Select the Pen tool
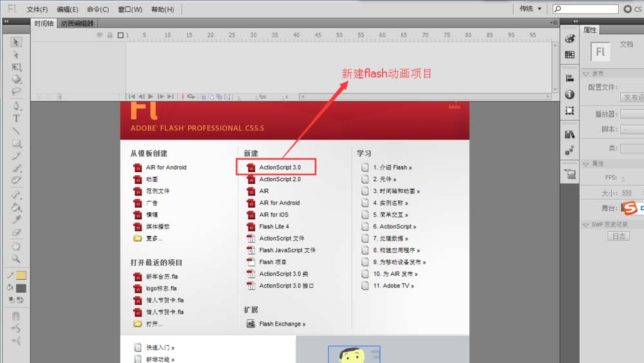The height and width of the screenshot is (363, 644). click(16, 106)
